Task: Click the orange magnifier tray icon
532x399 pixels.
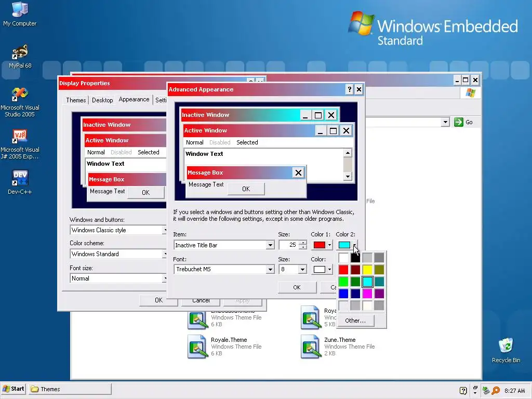Action: pyautogui.click(x=496, y=391)
